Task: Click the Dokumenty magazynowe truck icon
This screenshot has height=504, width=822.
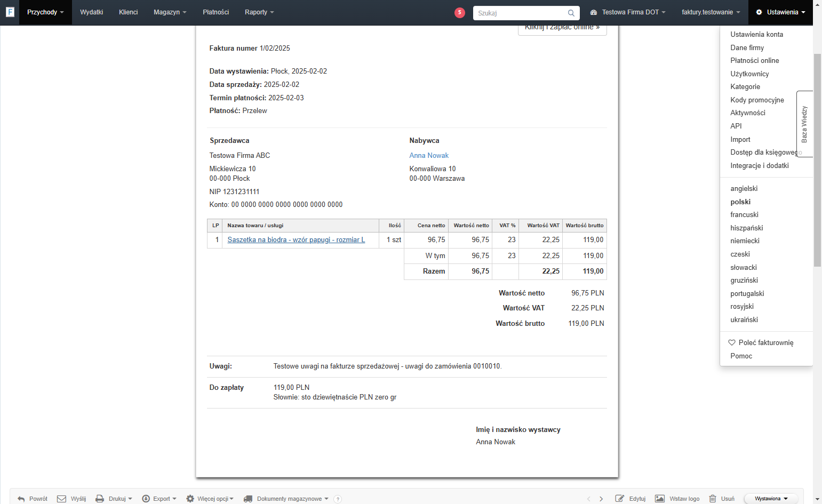Action: [248, 499]
